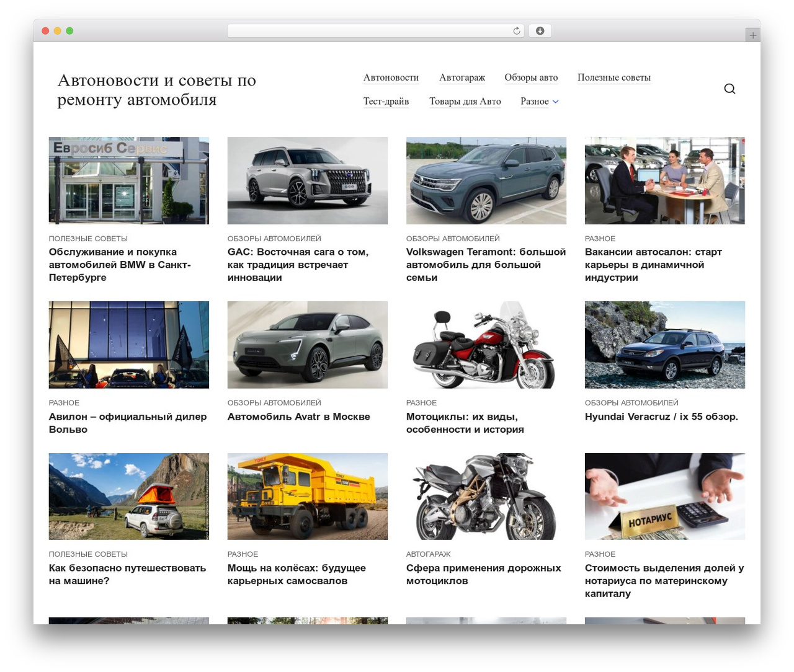Click the gray Avatr car thumbnail
794x672 pixels.
(x=308, y=345)
